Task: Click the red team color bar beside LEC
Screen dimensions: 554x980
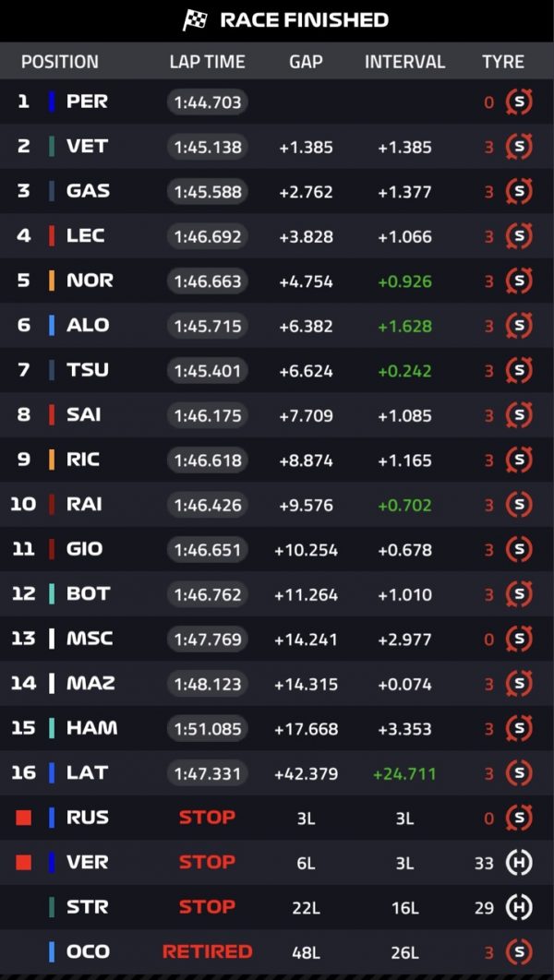Action: click(x=52, y=236)
